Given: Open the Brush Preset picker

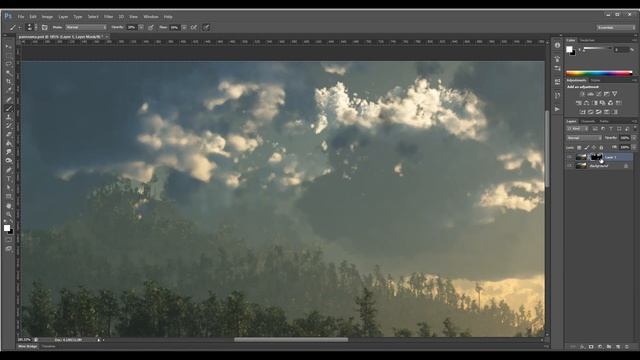Looking at the screenshot, I should pyautogui.click(x=31, y=27).
